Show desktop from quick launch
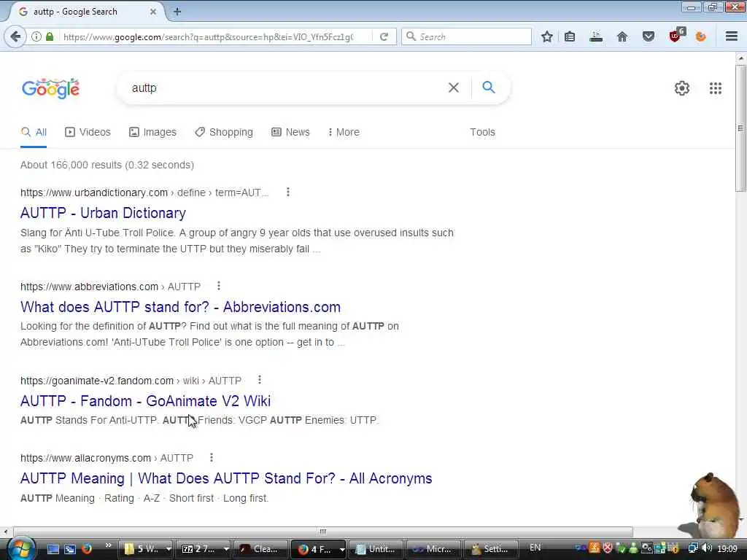 pos(53,549)
